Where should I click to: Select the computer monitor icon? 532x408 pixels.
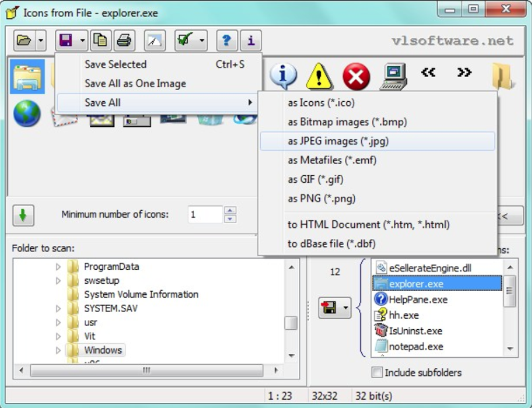point(393,76)
